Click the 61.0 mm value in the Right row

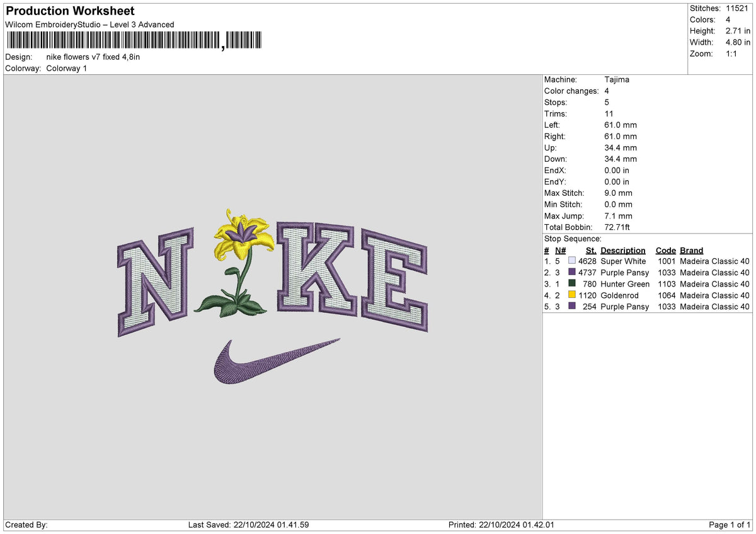coord(621,137)
